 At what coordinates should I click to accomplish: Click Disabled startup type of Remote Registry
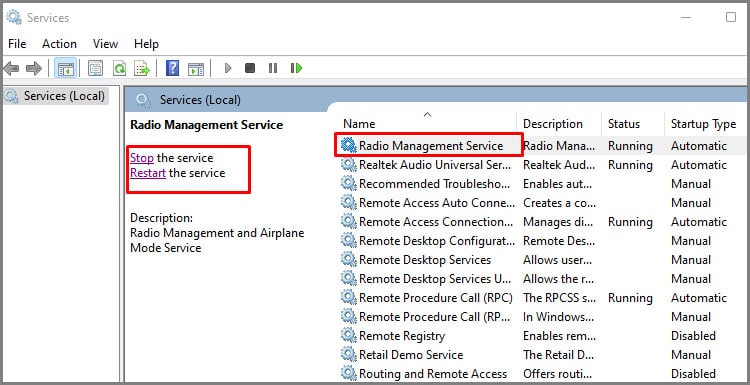click(693, 336)
